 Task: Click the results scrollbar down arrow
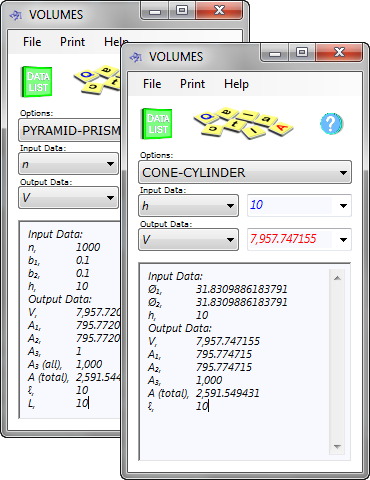click(337, 447)
